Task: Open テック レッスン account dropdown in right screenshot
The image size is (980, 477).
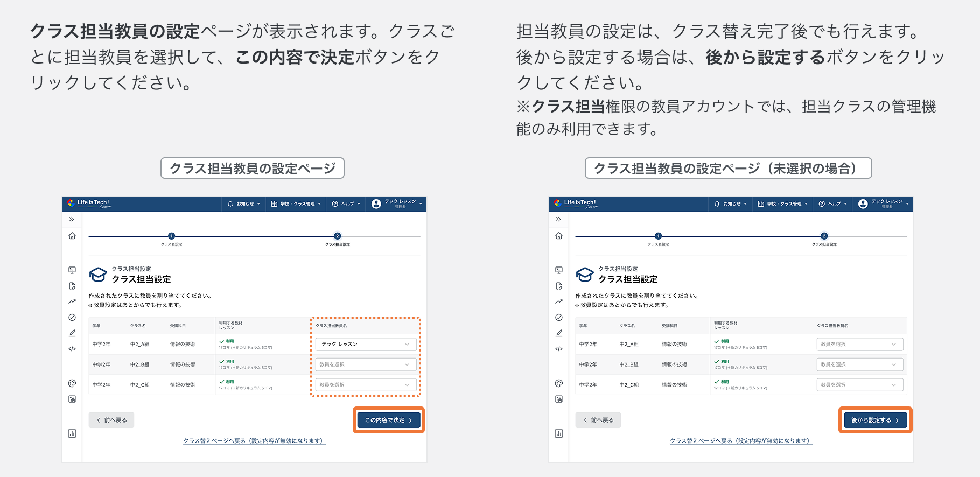Action: coord(884,204)
